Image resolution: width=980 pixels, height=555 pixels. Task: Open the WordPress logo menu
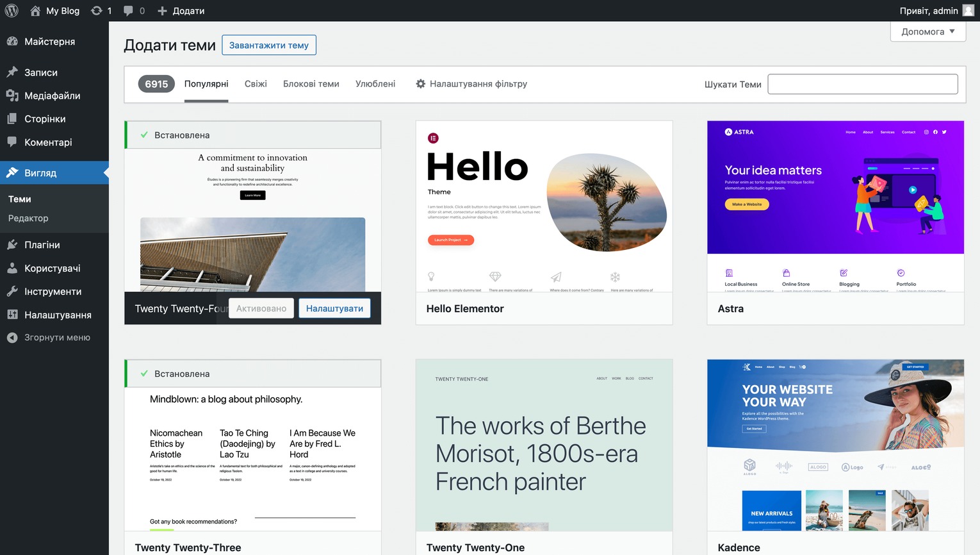coord(12,11)
